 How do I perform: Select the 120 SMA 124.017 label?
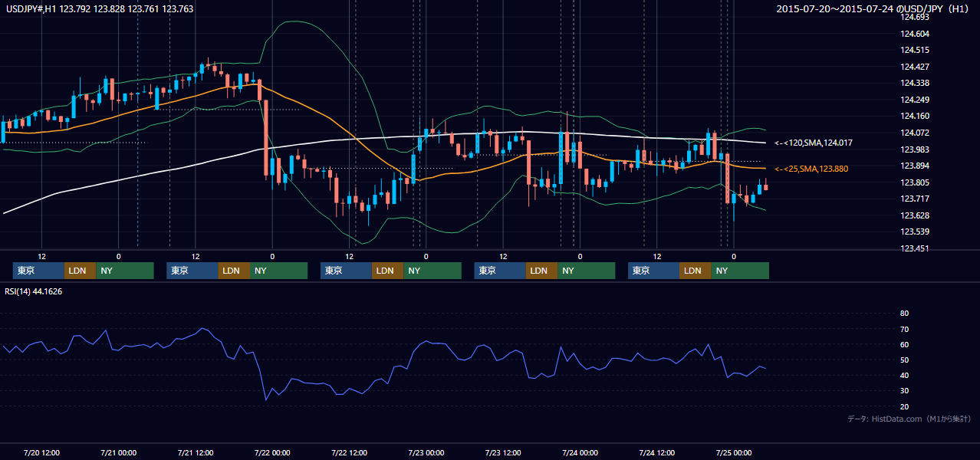[x=814, y=143]
